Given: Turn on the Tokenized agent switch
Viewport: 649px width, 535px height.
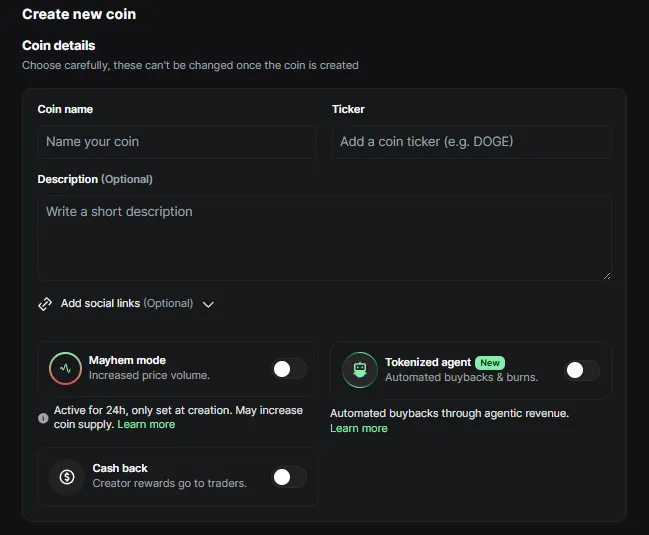Looking at the screenshot, I should point(581,370).
